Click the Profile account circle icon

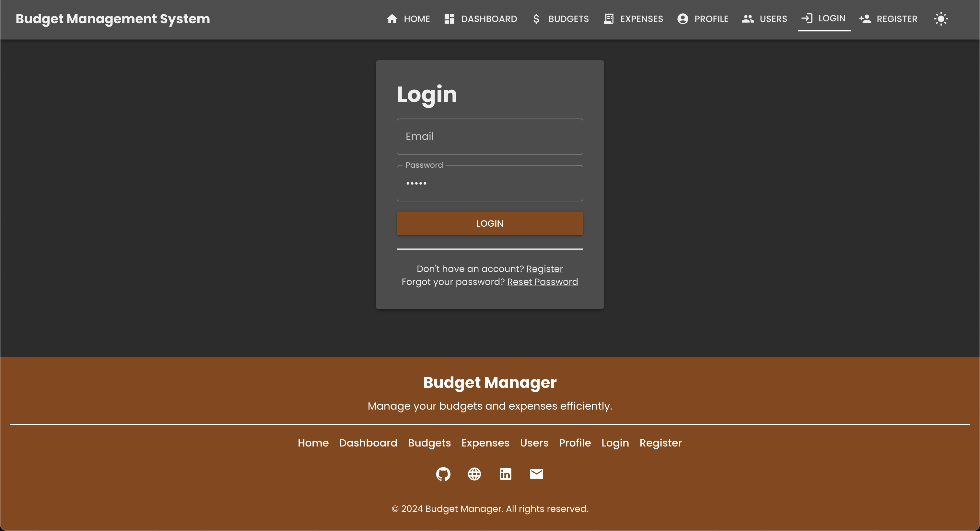(x=682, y=19)
